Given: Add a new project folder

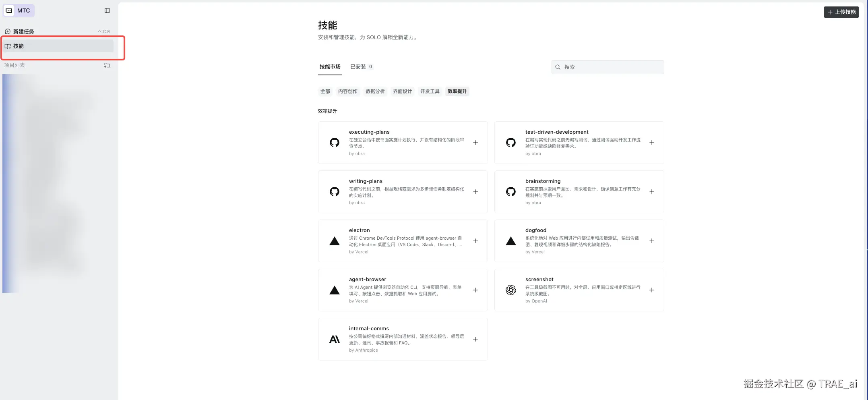Looking at the screenshot, I should pos(107,65).
